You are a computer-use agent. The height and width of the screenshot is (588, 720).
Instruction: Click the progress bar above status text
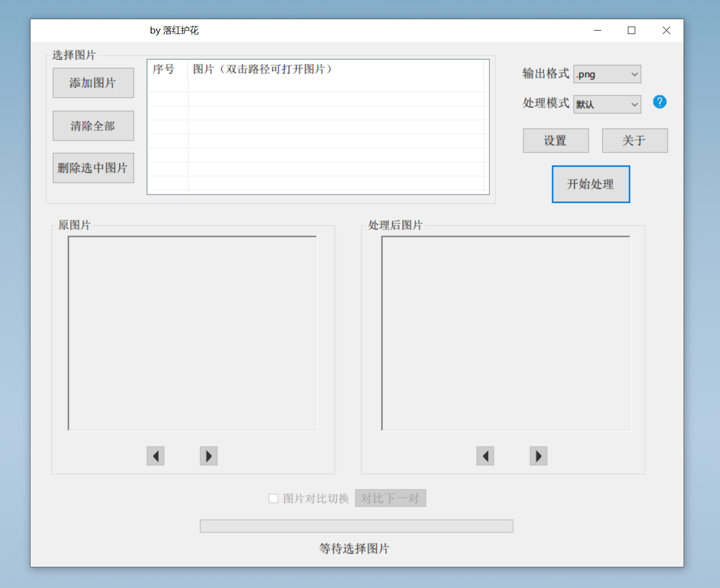click(x=356, y=526)
